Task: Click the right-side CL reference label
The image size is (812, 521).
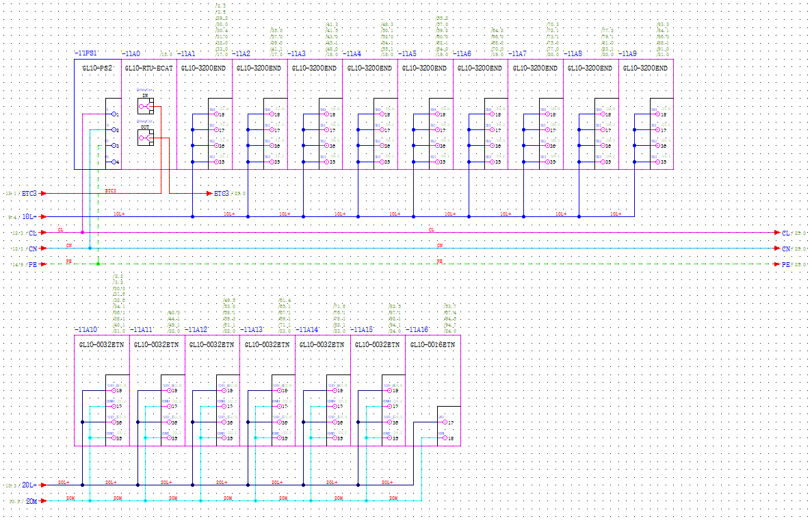Action: point(785,233)
